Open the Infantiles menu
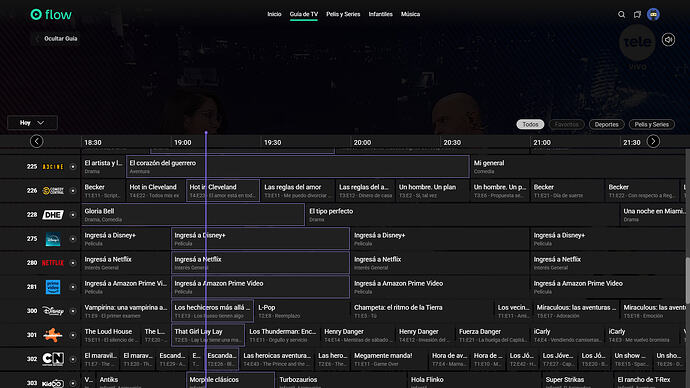The width and height of the screenshot is (690, 388). (x=381, y=14)
